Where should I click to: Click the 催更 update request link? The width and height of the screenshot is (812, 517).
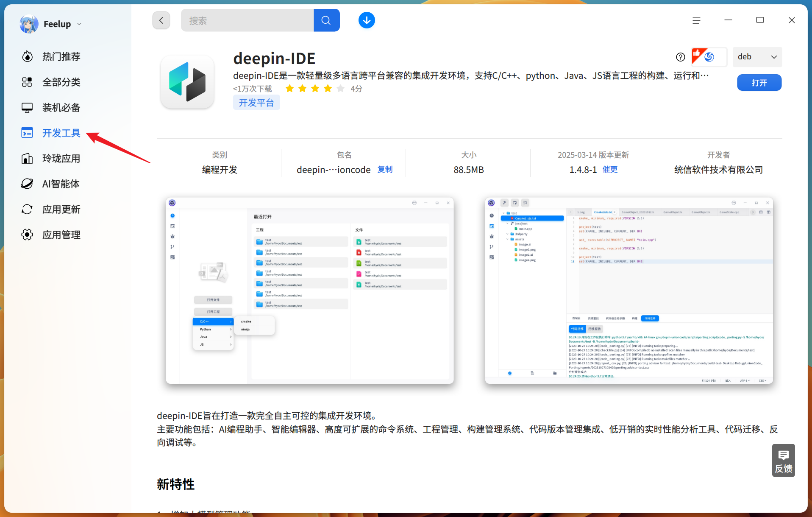(610, 169)
